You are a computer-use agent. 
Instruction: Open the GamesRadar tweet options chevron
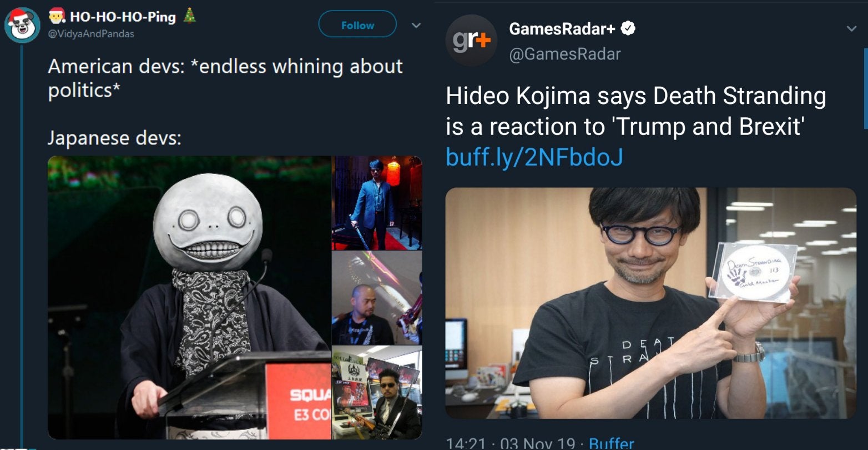pos(851,29)
